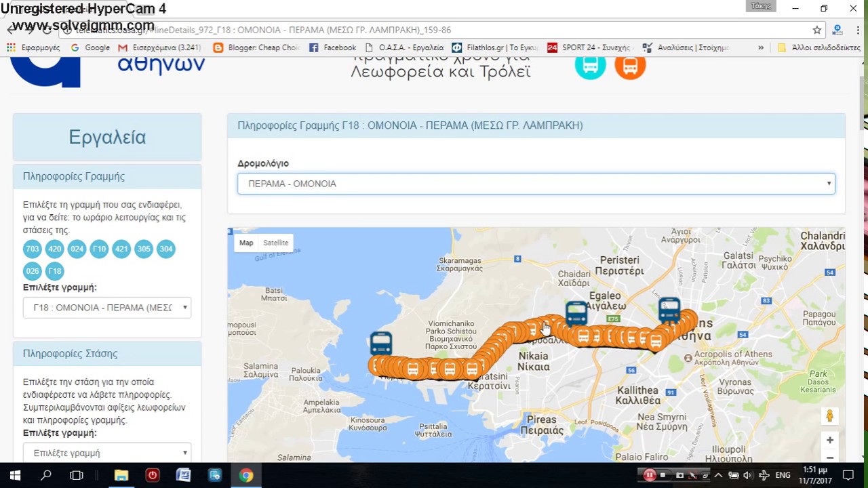Open the stop info Επιλέξτε γραμμή dropdown
868x488 pixels.
[x=107, y=453]
